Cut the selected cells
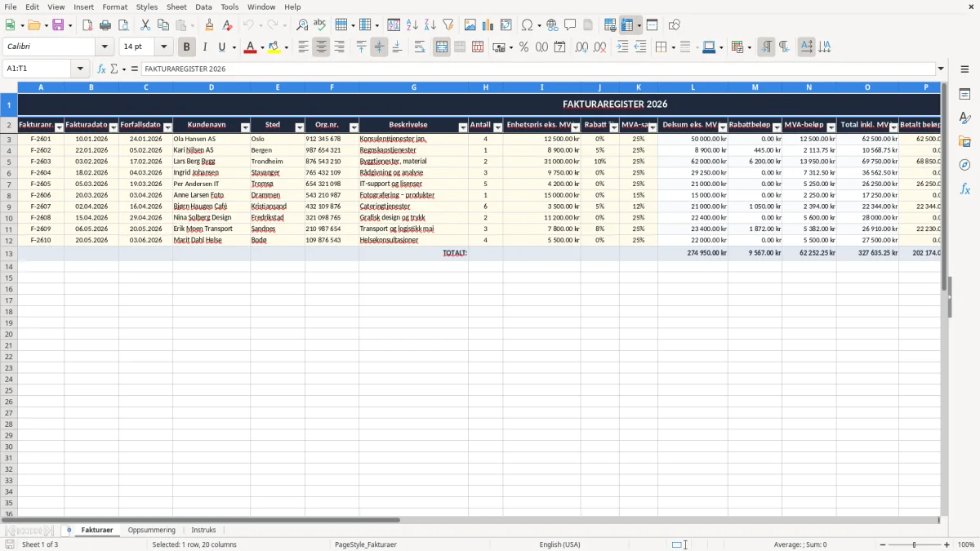Viewport: 980px width, 551px height. click(145, 25)
